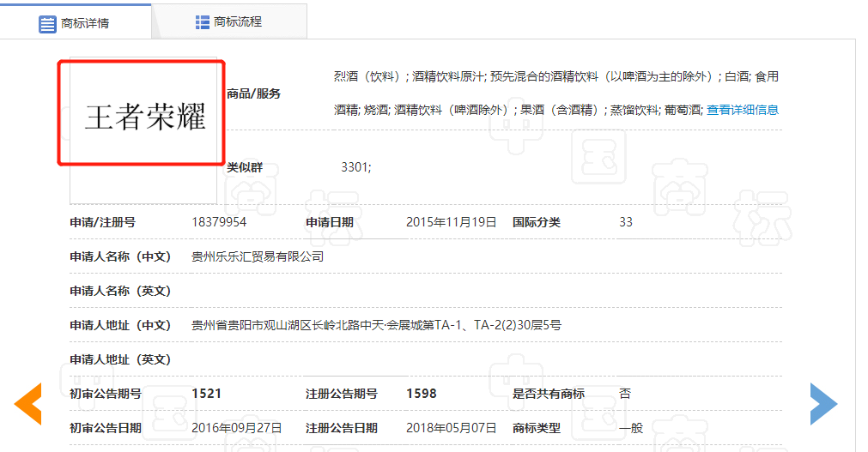Click the 商品/服务 label

click(x=253, y=94)
